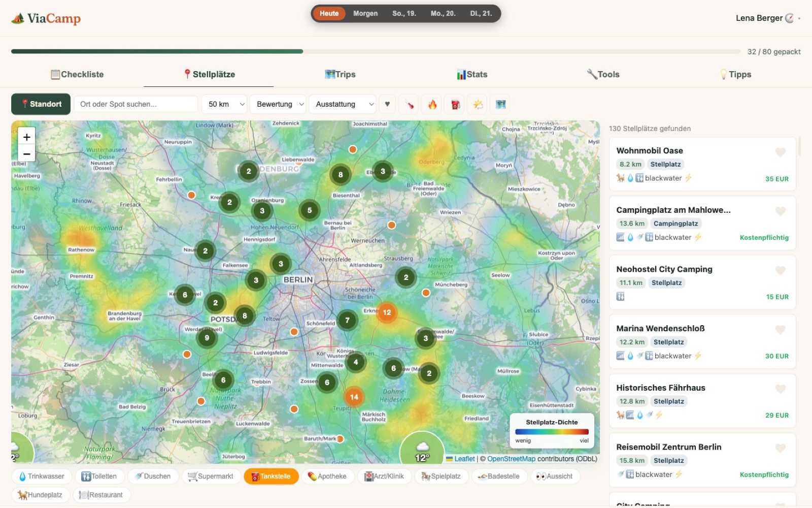Toggle the heart favorites filter

(x=388, y=104)
